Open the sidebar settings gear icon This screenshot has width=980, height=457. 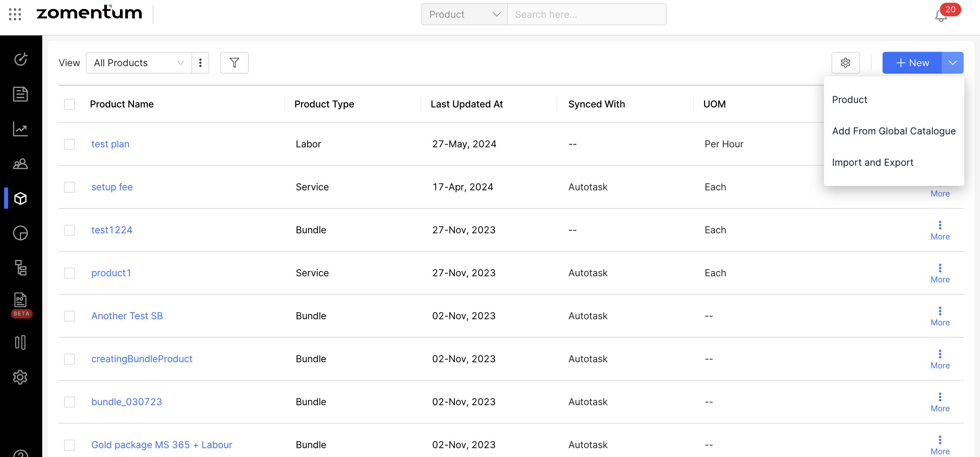click(20, 377)
